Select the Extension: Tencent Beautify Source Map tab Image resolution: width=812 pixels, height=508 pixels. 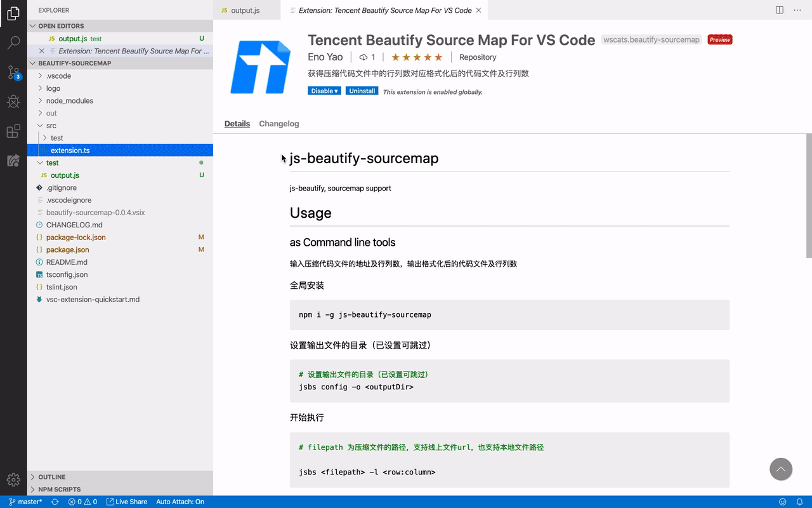click(385, 10)
